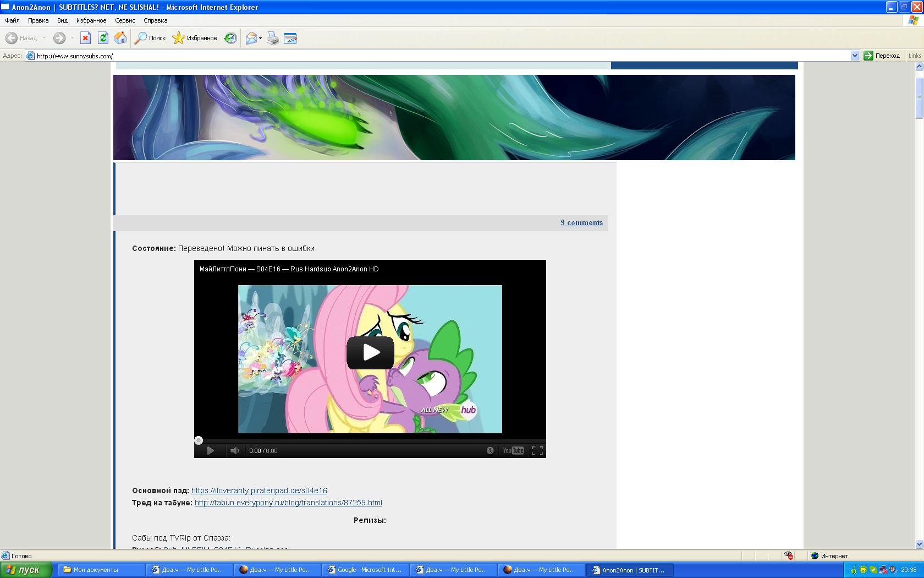
Task: Open Избранное favorites star in toolbar
Action: tap(195, 38)
